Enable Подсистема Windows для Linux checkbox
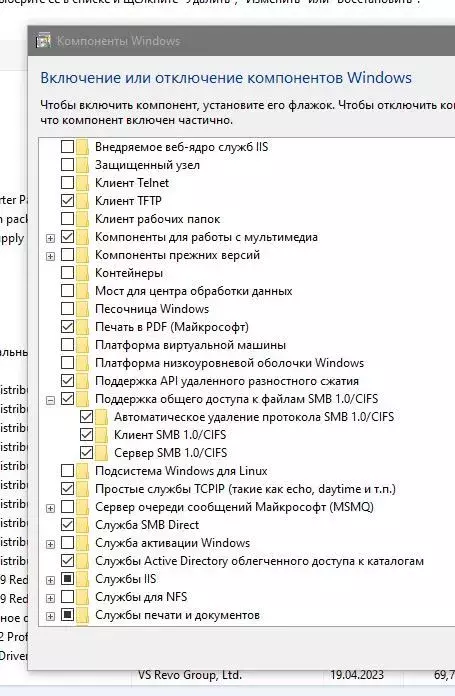The width and height of the screenshot is (455, 696). tap(67, 471)
